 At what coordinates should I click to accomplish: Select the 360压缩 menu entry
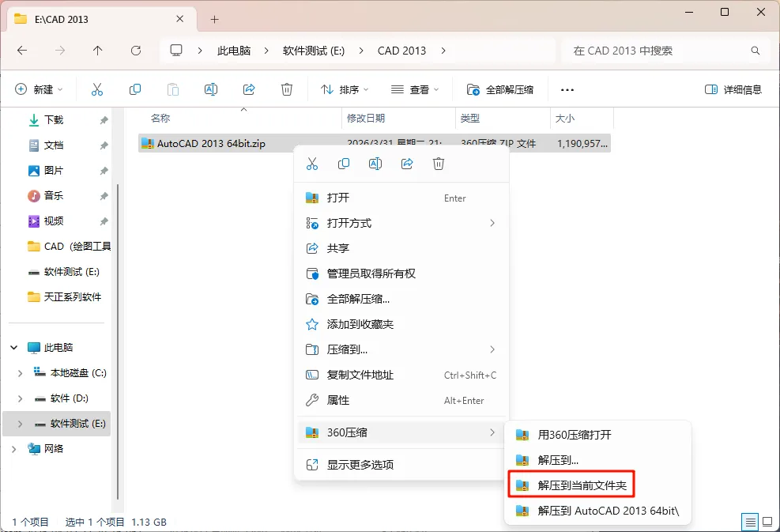point(401,432)
